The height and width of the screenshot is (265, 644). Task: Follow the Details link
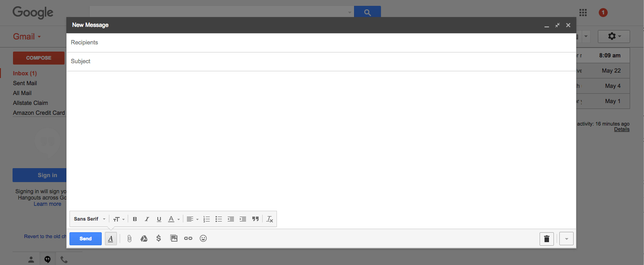pos(622,130)
